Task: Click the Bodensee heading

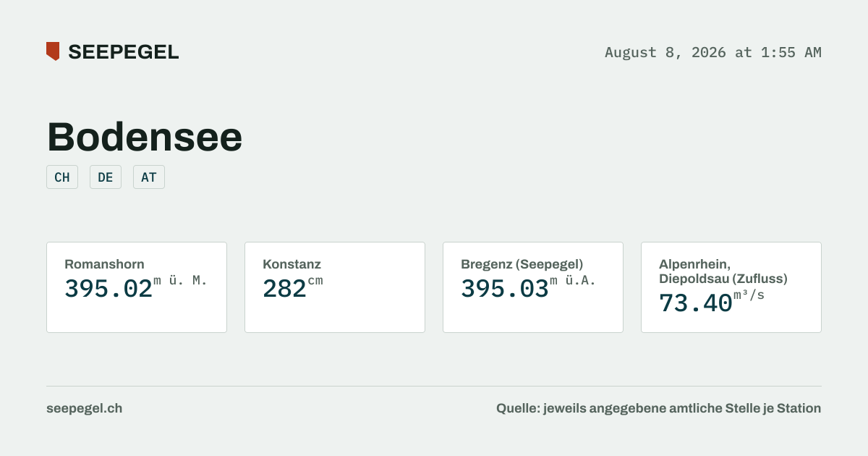Action: point(145,136)
